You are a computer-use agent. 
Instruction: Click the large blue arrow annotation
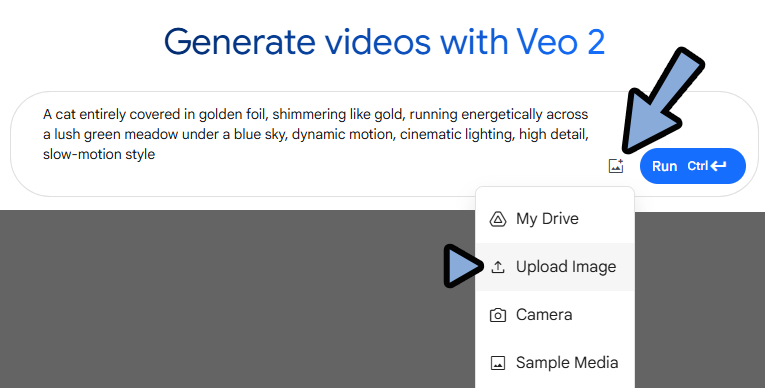click(x=662, y=101)
